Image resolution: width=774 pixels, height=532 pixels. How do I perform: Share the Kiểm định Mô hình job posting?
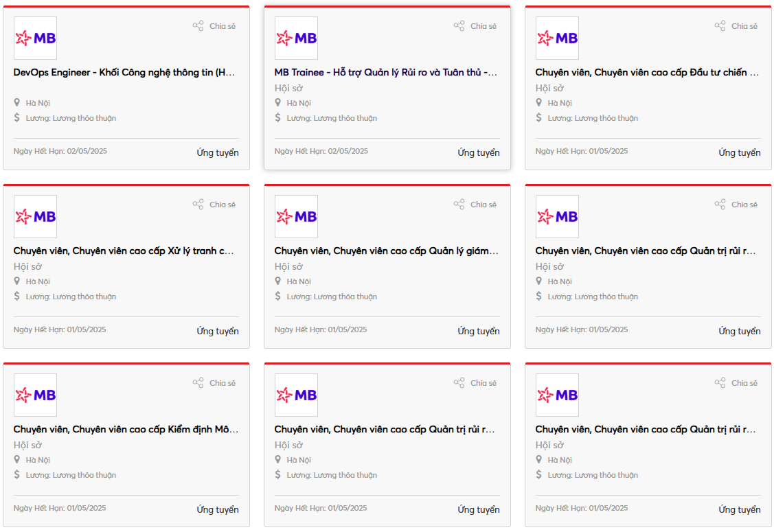[198, 383]
